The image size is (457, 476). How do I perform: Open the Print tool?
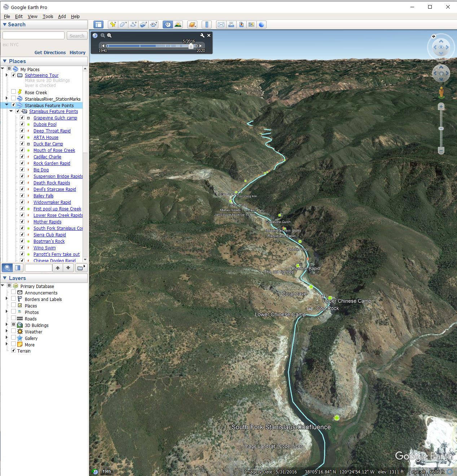[231, 25]
